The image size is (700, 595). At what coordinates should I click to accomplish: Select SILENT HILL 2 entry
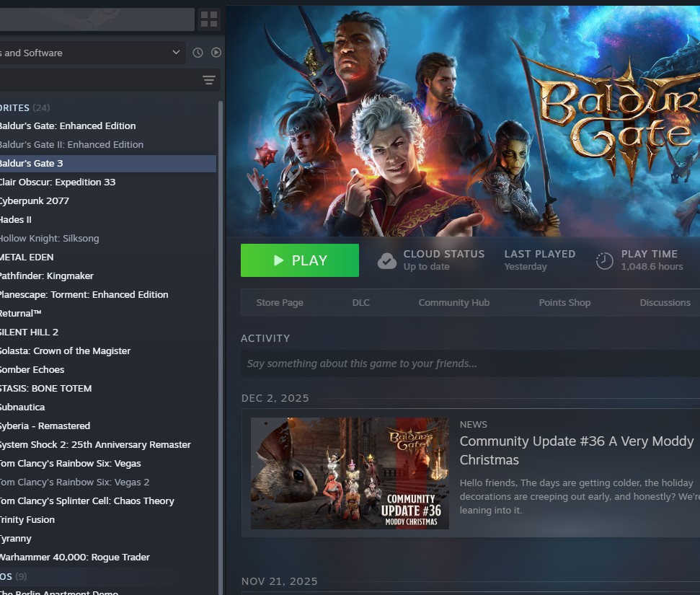tap(108, 332)
